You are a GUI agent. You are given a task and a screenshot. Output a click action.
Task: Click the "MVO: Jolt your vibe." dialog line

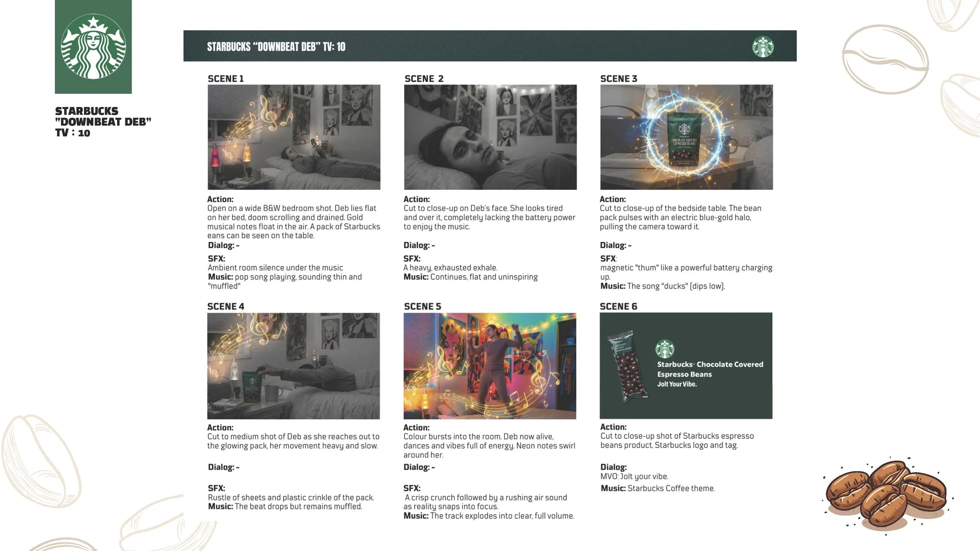tap(634, 477)
